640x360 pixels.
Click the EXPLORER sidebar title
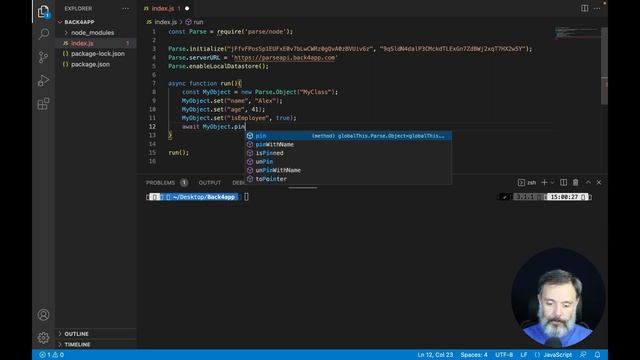78,8
